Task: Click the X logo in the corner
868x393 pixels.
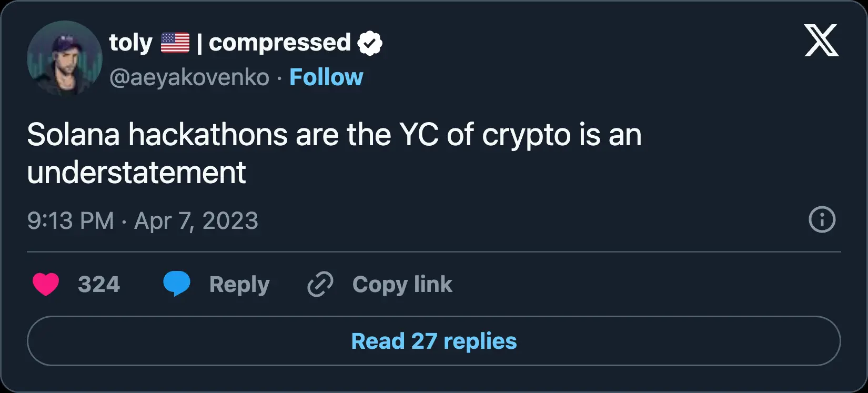Action: coord(821,41)
